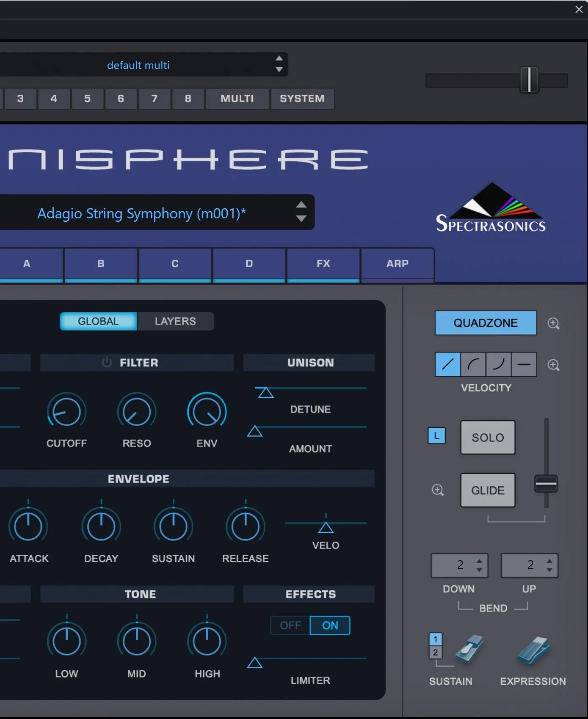Step to previous multi preset
Image resolution: width=588 pixels, height=719 pixels.
(x=279, y=58)
